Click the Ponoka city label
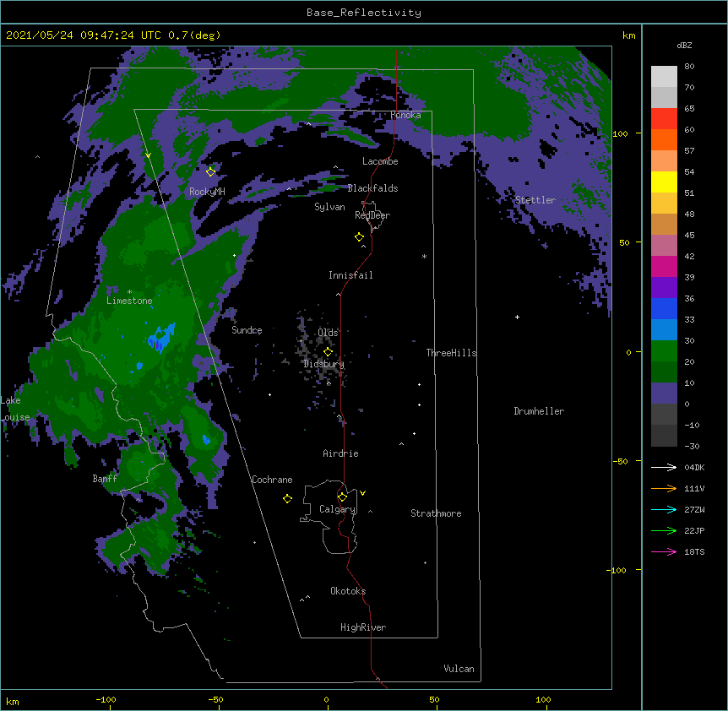 [405, 115]
